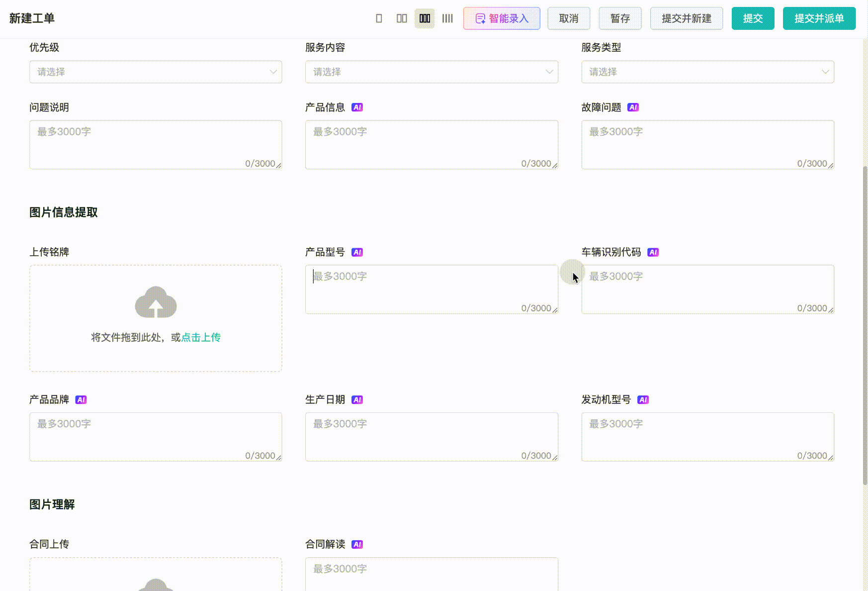Screen dimensions: 868x591
Task: Open the 优先级 dropdown
Action: click(156, 72)
